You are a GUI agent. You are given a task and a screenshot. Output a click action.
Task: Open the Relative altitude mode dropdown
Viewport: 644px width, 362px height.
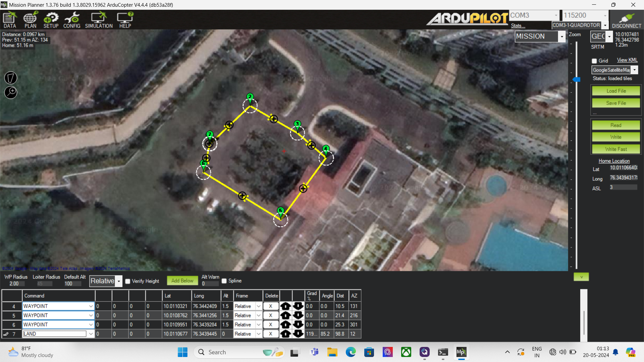(119, 281)
